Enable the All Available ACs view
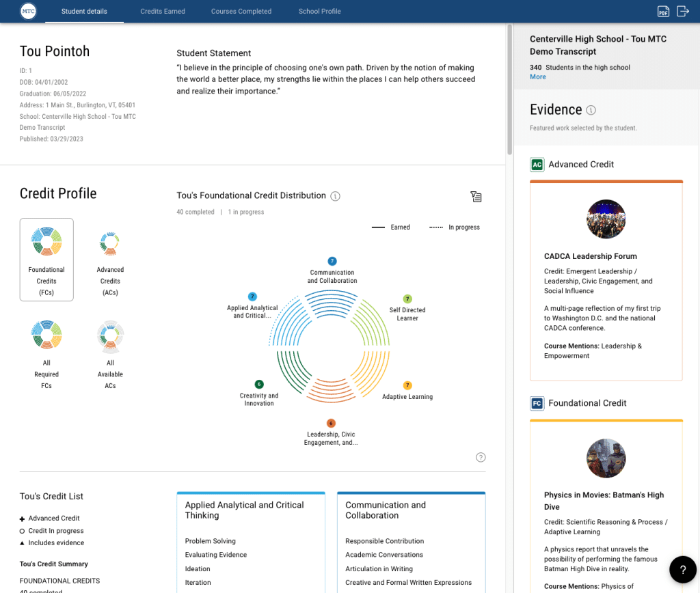This screenshot has height=593, width=700. (x=109, y=353)
